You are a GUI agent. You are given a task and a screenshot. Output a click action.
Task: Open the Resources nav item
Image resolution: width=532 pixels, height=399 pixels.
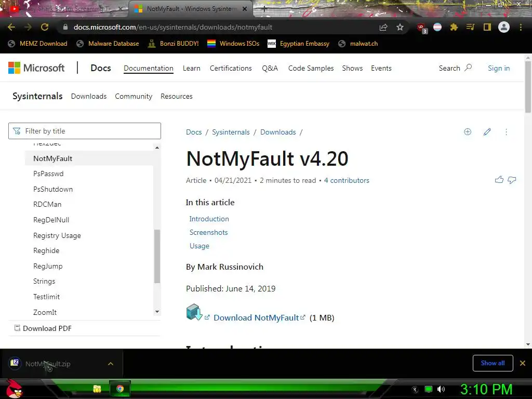point(177,96)
